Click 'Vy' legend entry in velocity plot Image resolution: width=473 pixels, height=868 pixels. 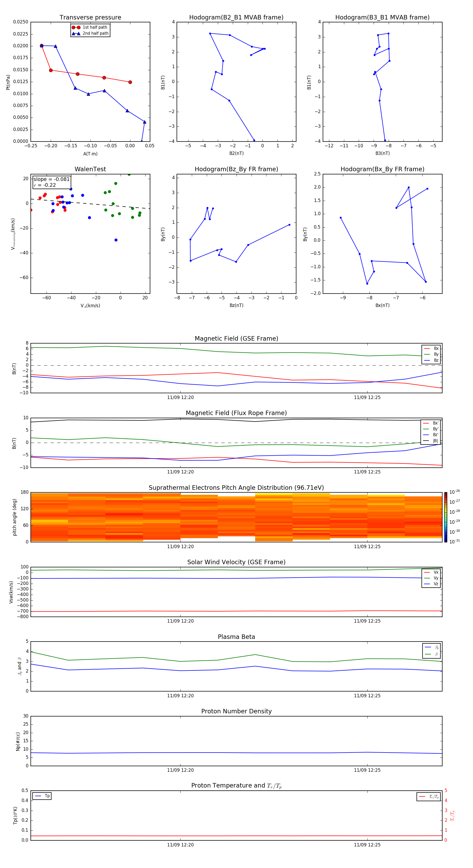[x=431, y=578]
